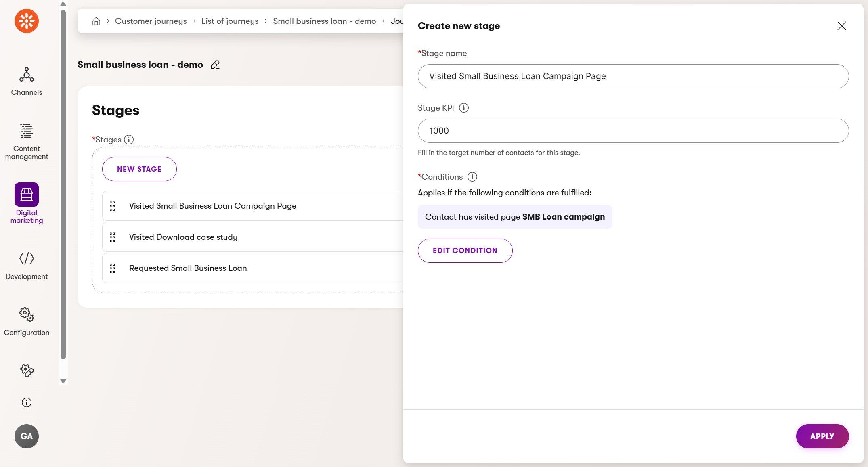Open the Development section
868x467 pixels.
[27, 265]
